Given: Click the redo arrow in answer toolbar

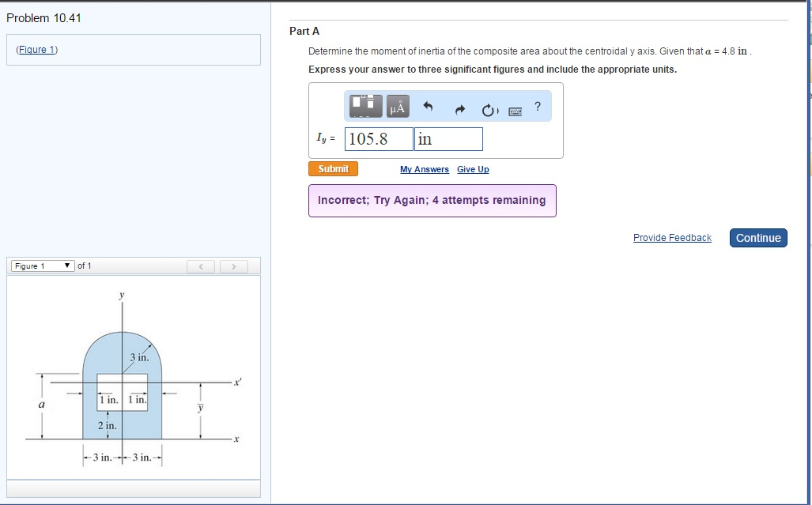Looking at the screenshot, I should [460, 109].
